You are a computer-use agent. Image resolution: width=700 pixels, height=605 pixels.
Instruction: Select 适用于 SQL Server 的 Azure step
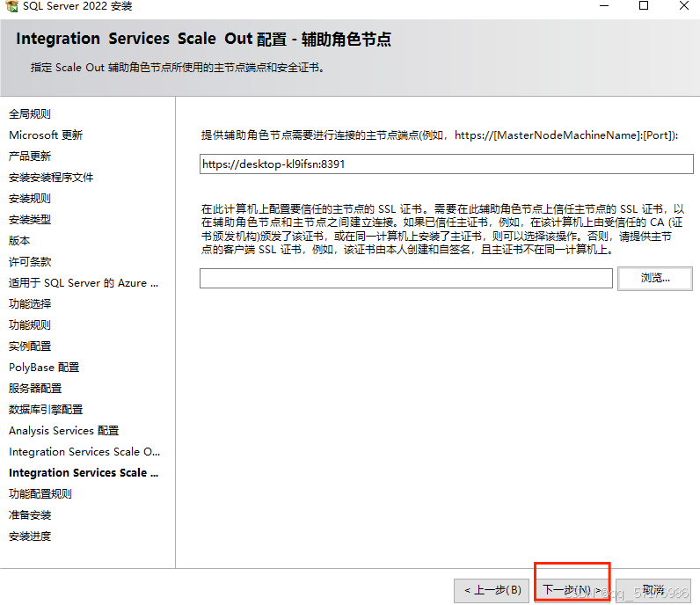tap(84, 282)
